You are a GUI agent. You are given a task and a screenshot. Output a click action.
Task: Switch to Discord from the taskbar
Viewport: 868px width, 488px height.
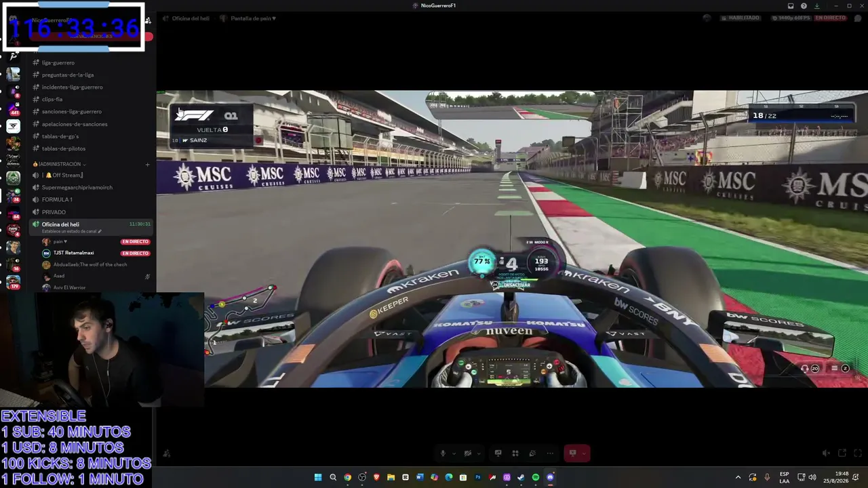[x=550, y=477]
